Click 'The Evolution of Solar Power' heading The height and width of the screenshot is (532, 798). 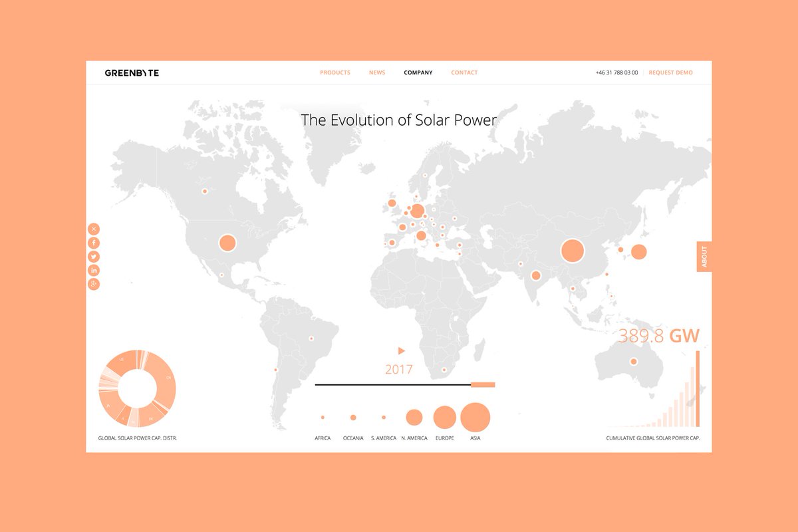(399, 120)
